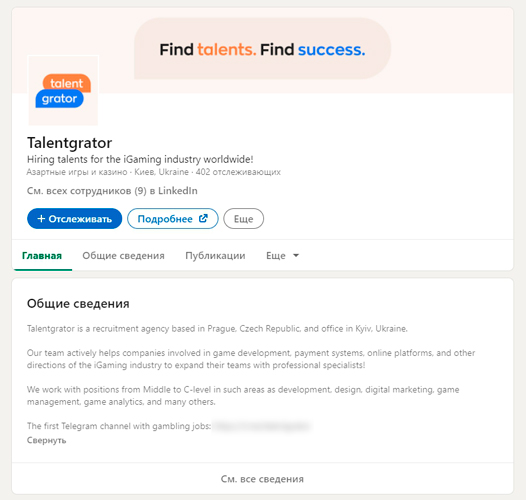Viewport: 526px width, 500px height.
Task: Click the 402 отслеживающих followers text
Action: [238, 172]
